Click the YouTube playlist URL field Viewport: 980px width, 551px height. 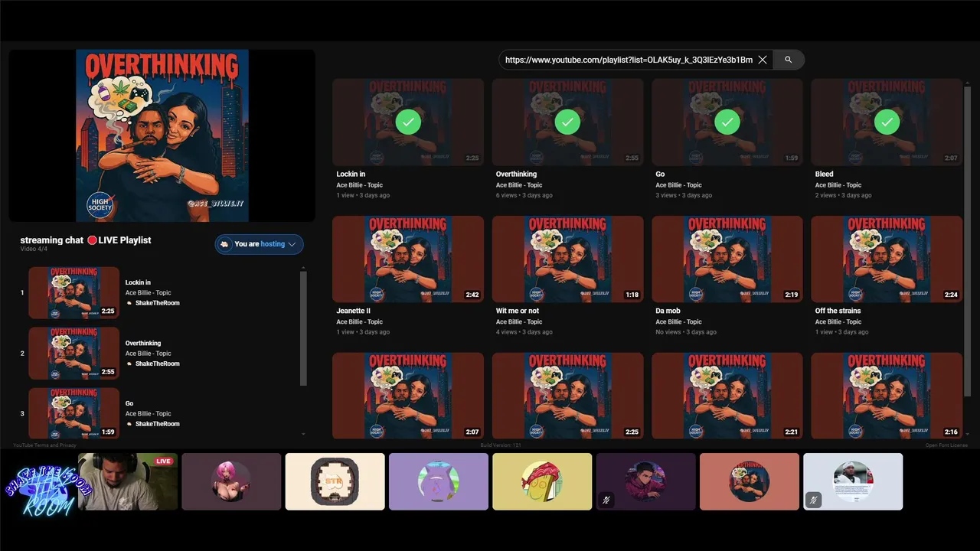629,60
